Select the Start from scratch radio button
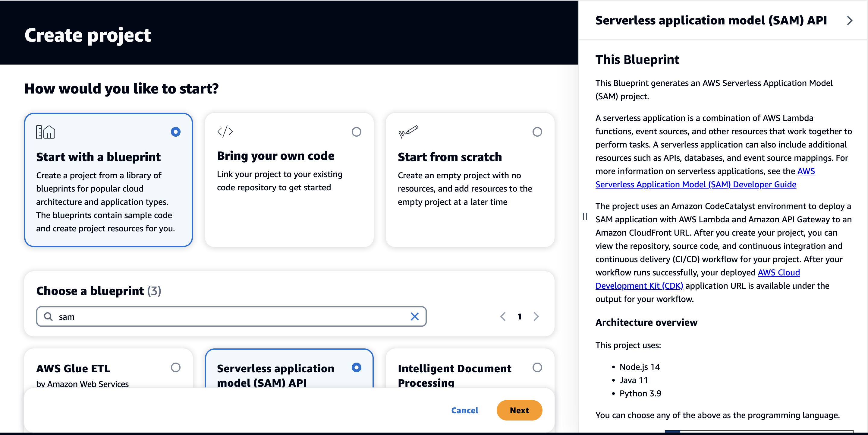 point(537,132)
